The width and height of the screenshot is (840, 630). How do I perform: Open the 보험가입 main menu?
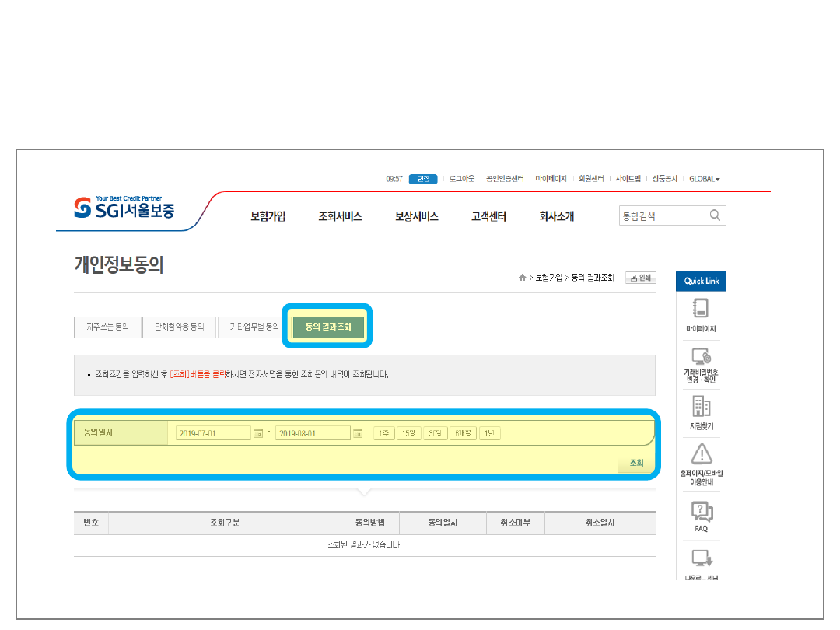[268, 217]
